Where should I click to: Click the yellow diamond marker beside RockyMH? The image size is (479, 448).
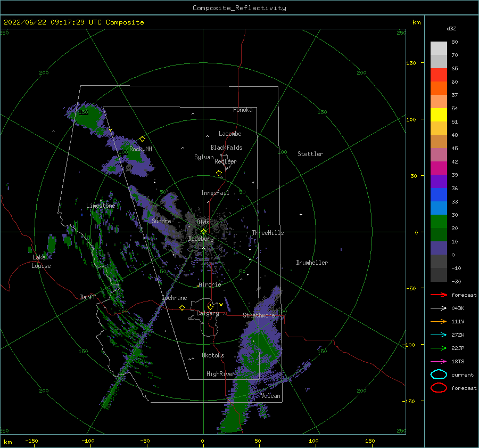(142, 139)
